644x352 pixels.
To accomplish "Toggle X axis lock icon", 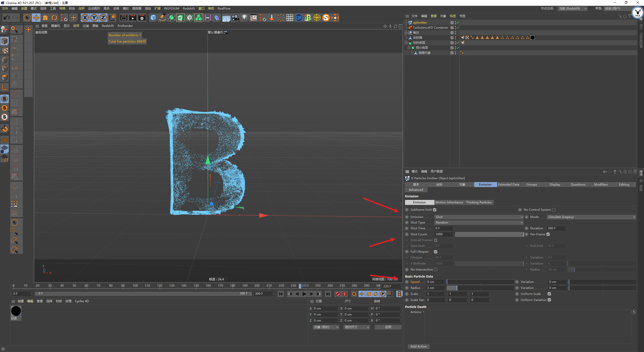I will coord(85,18).
